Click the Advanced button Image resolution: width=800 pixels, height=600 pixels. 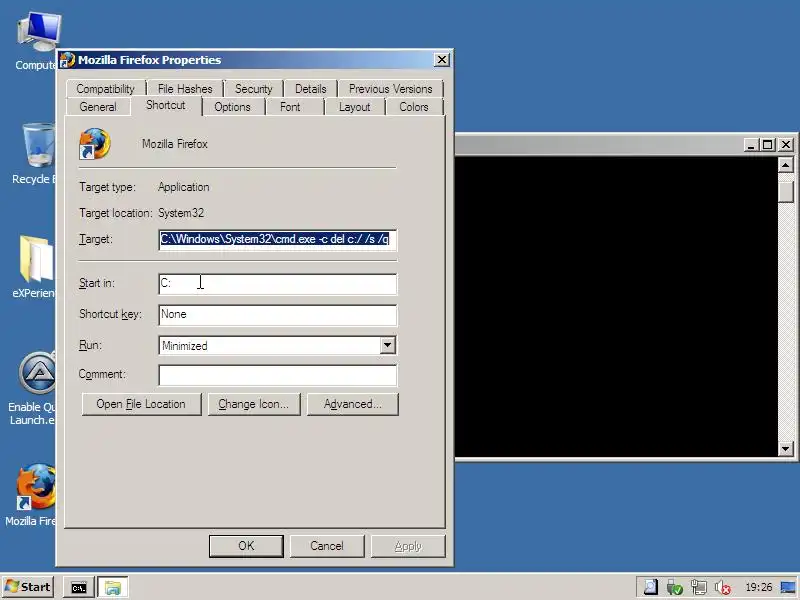point(353,404)
